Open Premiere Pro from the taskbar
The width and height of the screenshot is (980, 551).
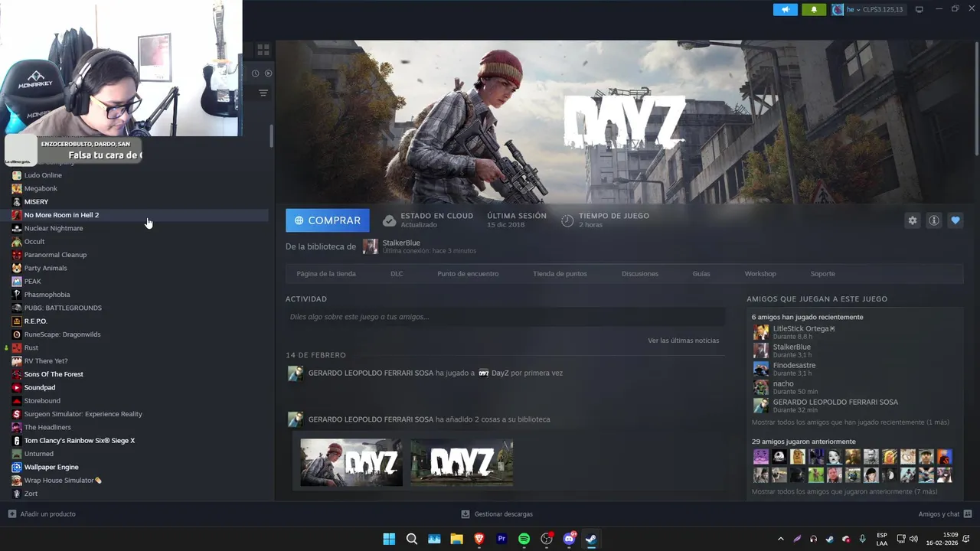point(501,539)
